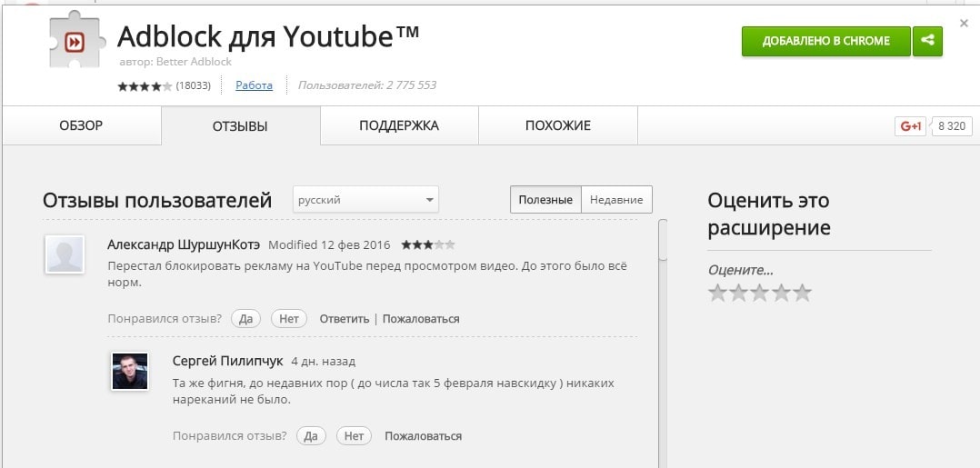Image resolution: width=980 pixels, height=468 pixels.
Task: Click Сергей Пилипчук's profile photo
Action: 130,371
